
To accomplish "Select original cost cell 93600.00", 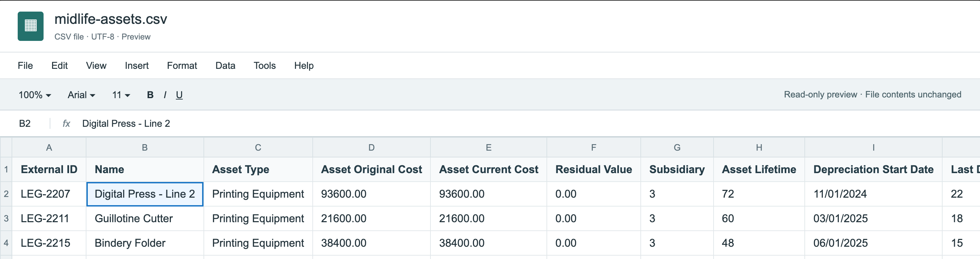I will click(x=371, y=194).
